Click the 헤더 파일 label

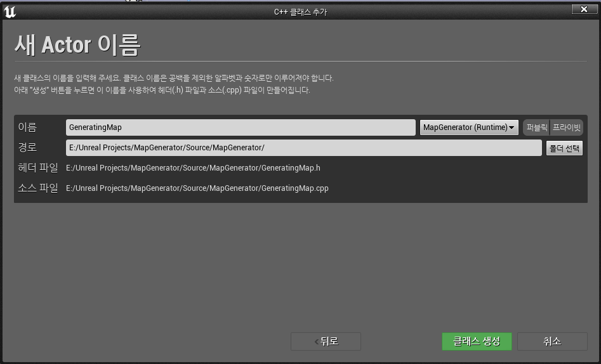click(38, 168)
